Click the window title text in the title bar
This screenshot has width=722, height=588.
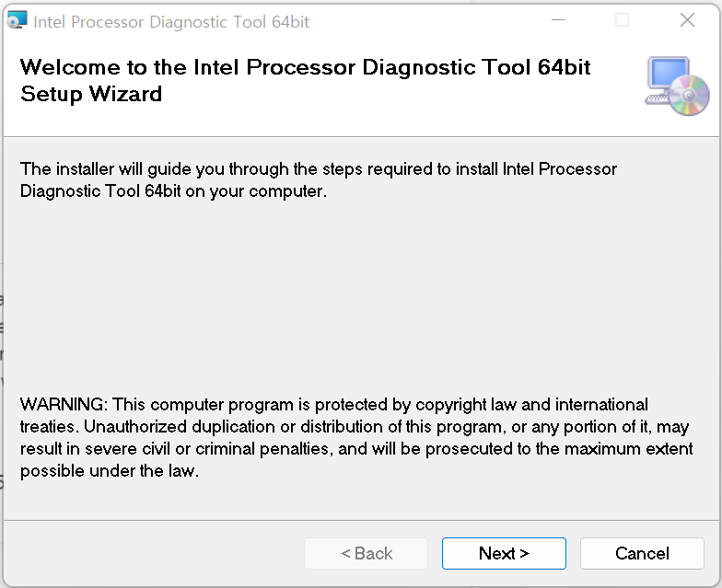pyautogui.click(x=171, y=21)
